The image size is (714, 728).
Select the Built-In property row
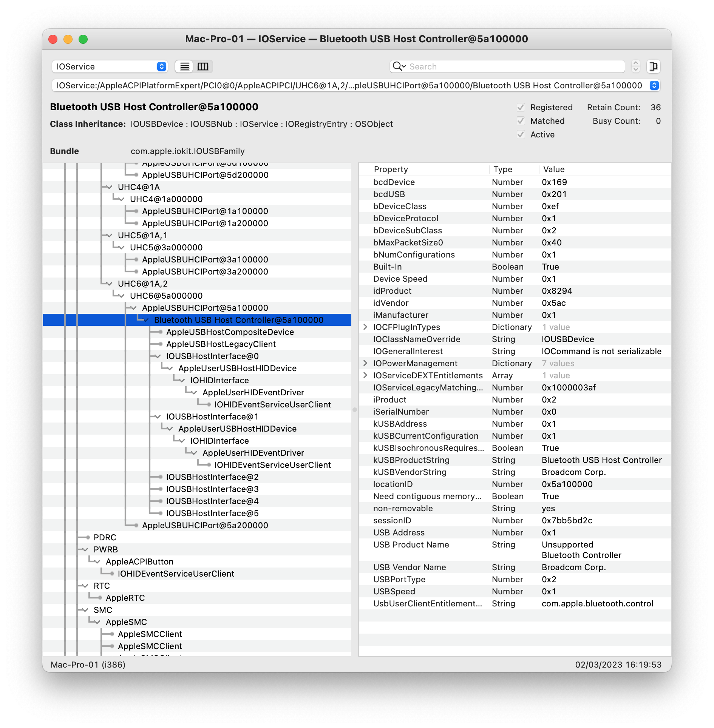click(x=515, y=267)
